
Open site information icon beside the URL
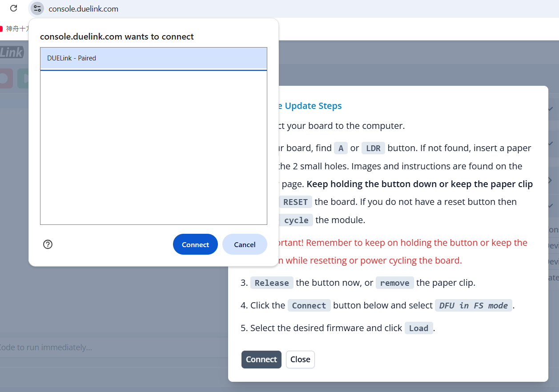pos(37,8)
